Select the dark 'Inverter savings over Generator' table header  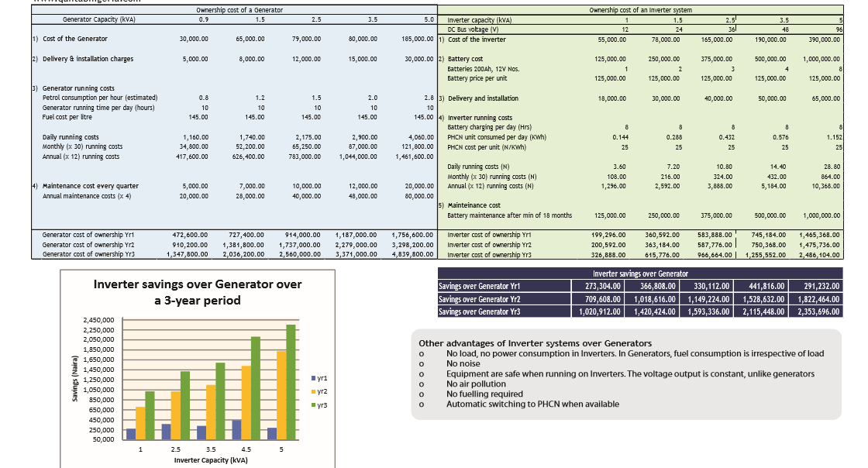[x=640, y=274]
